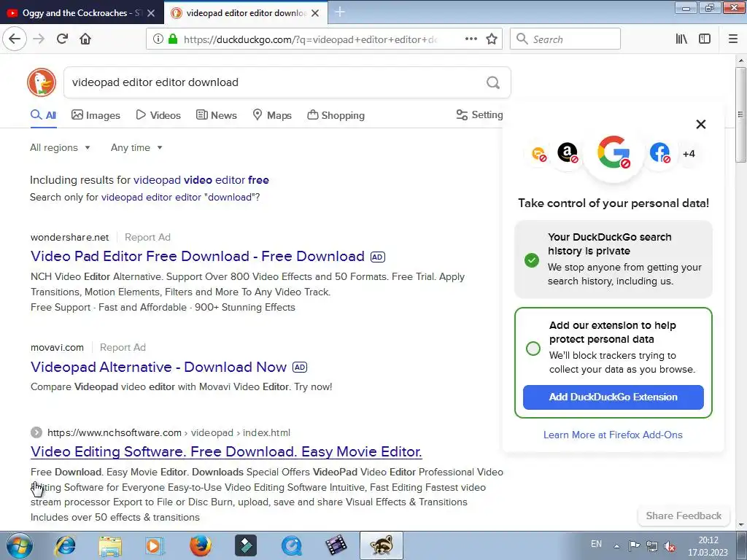Viewport: 747px width, 560px height.
Task: Toggle the add extension circle checkbox
Action: click(x=533, y=348)
